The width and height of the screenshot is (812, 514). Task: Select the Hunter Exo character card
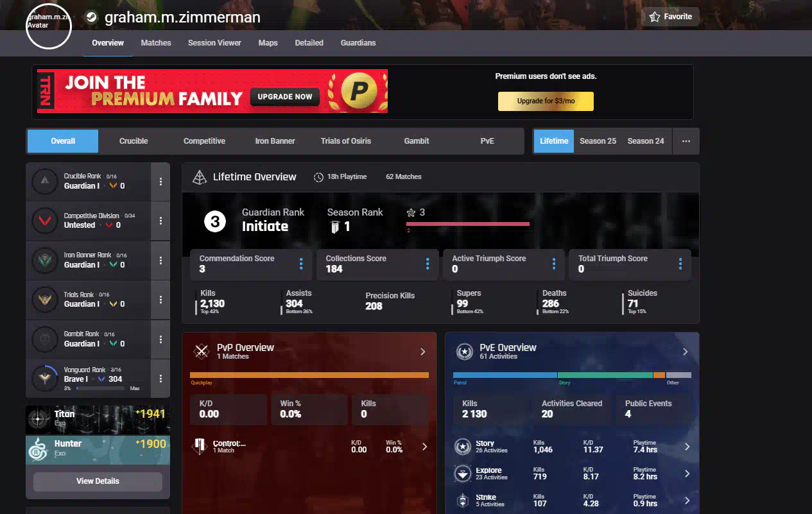[98, 449]
